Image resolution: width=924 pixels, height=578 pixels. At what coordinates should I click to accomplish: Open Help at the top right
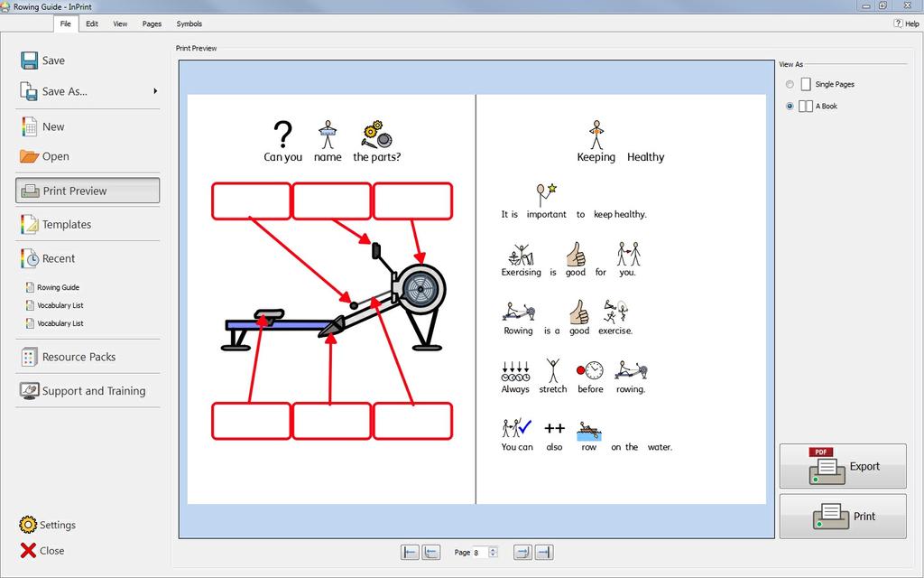(906, 23)
